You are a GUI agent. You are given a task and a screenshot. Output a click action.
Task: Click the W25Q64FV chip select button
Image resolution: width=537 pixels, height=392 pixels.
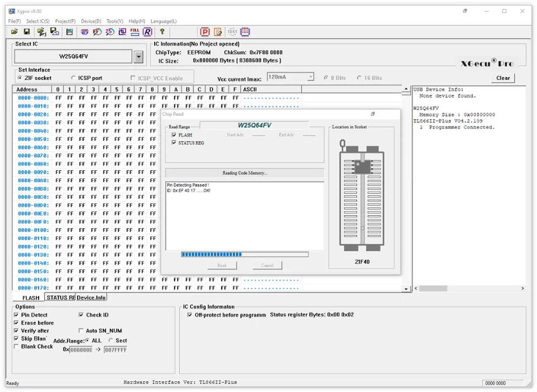(73, 56)
